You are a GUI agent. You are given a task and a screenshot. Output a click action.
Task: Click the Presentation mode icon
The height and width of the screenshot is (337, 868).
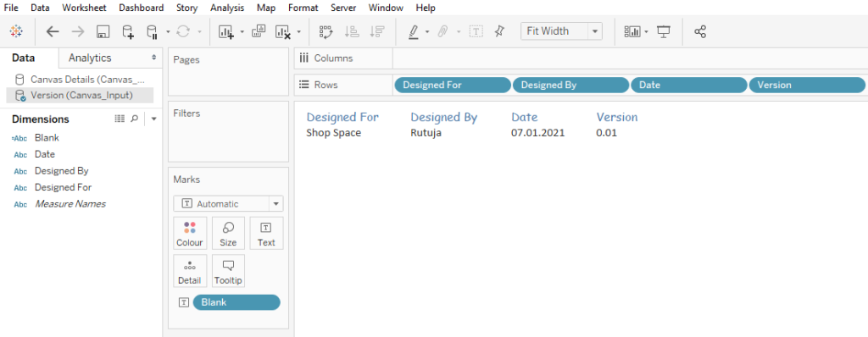coord(664,31)
